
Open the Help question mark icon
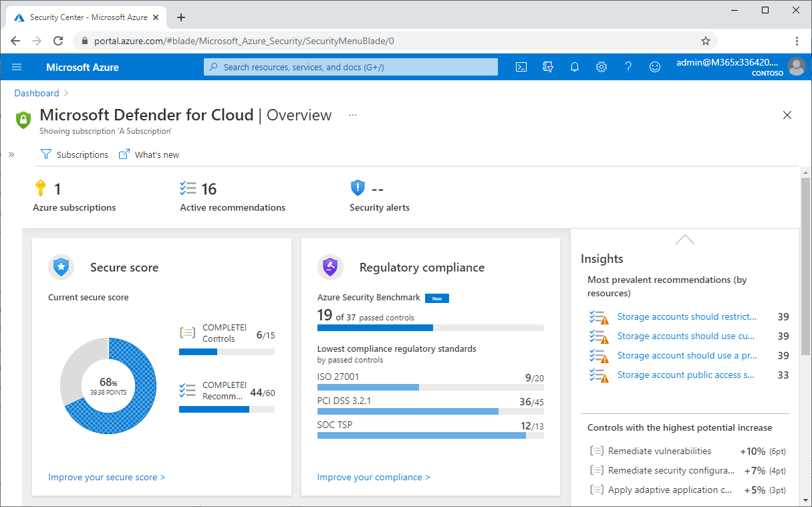pos(628,67)
